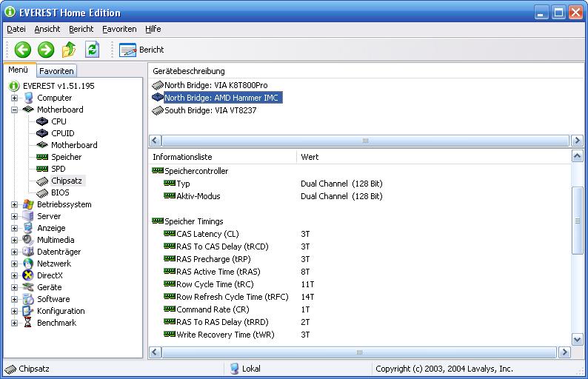Click right arrow of device list horizontal scrollbar
Viewport: 588px width, 379px height.
pos(577,141)
